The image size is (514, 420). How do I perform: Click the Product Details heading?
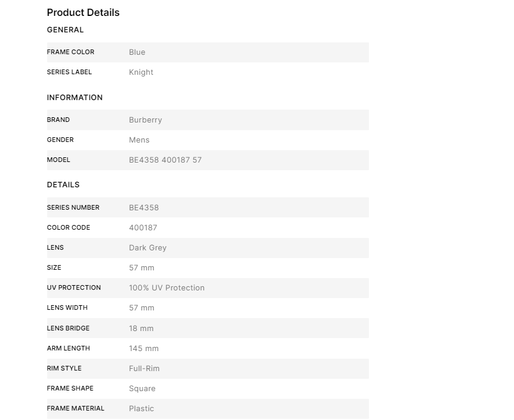click(x=83, y=12)
